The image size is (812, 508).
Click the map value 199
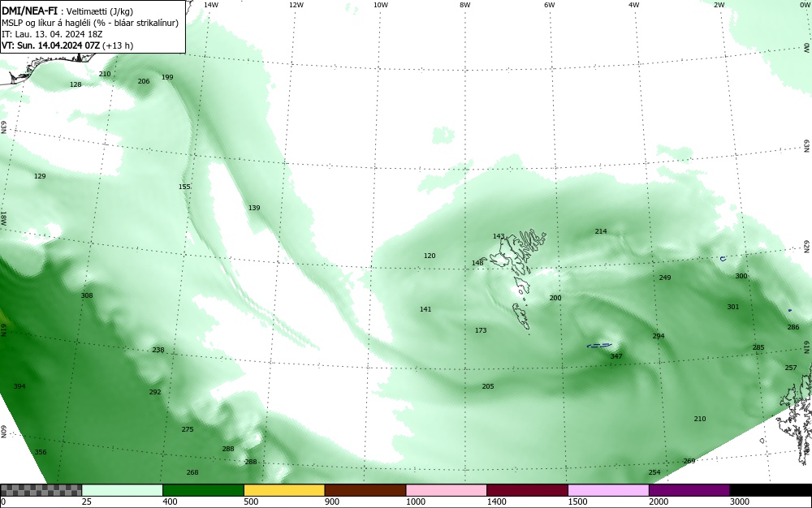click(167, 77)
